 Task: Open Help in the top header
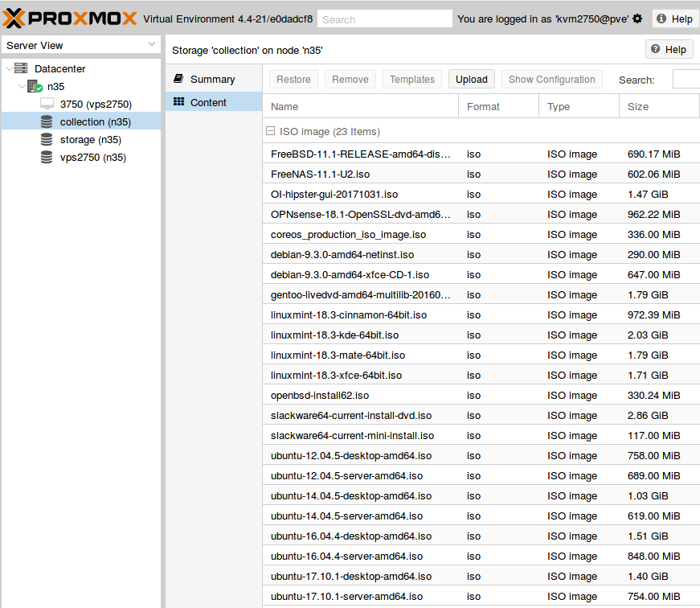pyautogui.click(x=674, y=18)
